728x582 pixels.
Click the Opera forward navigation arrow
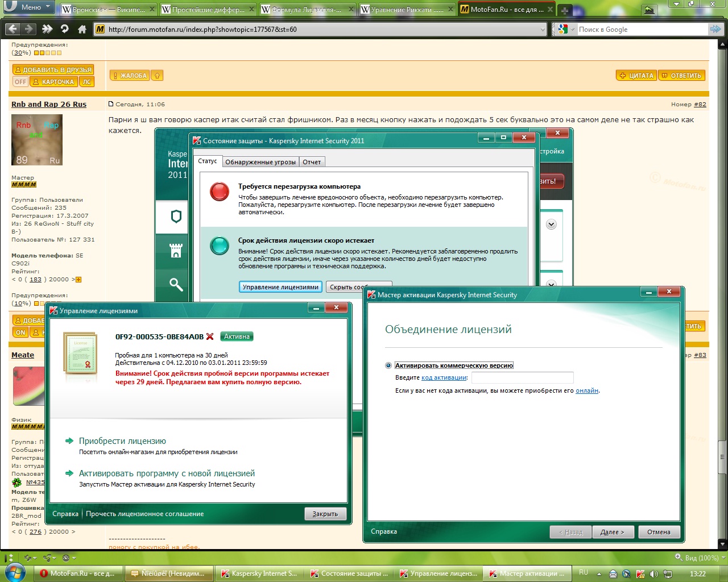coord(29,29)
